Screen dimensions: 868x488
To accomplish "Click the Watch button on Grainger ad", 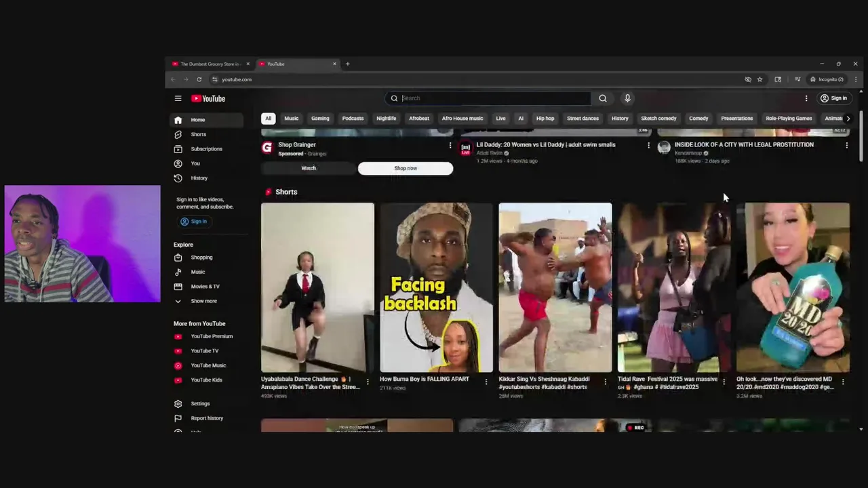I will (309, 168).
